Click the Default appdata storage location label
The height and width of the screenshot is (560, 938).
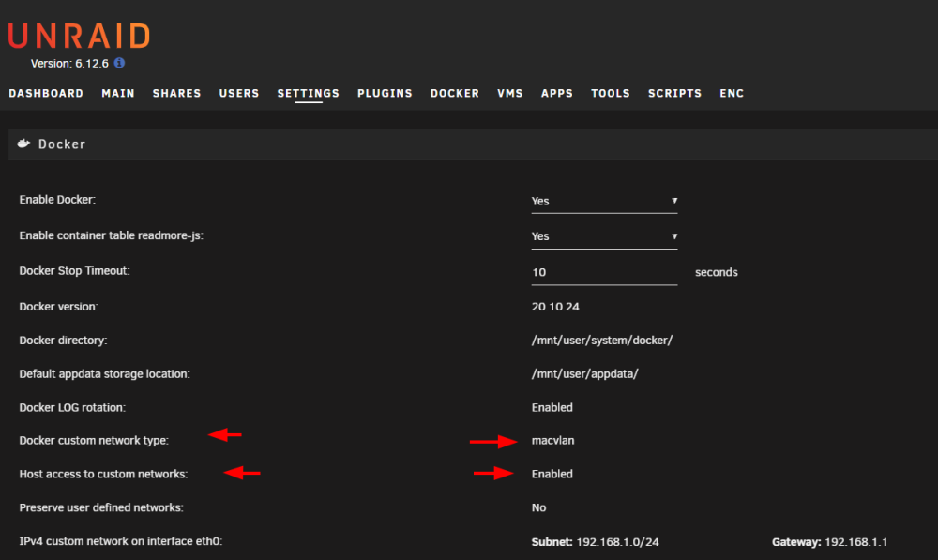(105, 374)
